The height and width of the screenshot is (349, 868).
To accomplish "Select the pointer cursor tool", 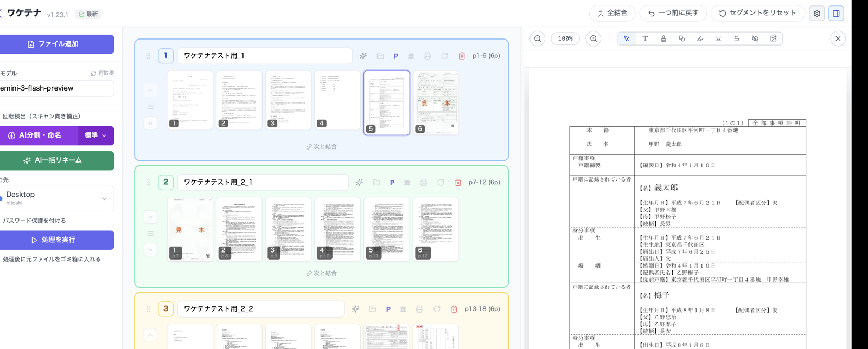I will 627,38.
